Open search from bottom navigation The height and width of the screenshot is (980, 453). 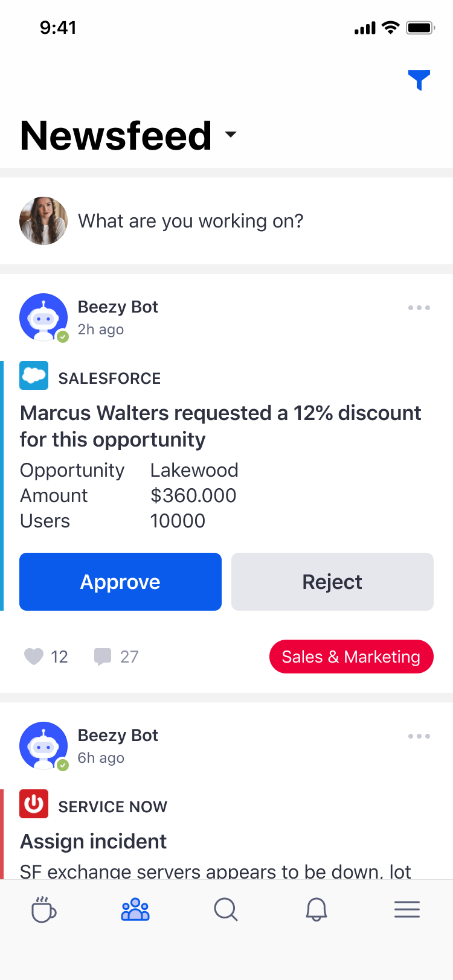click(226, 909)
